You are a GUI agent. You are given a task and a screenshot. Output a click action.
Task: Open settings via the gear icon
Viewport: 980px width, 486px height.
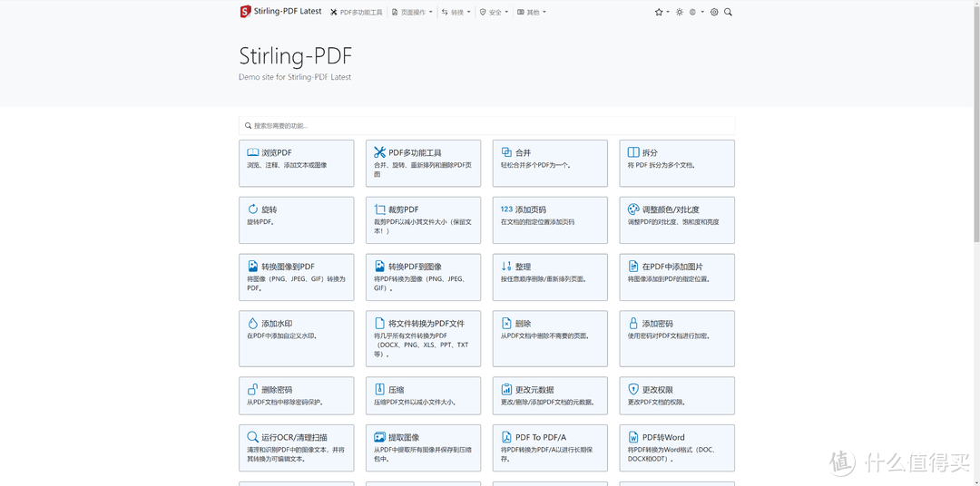click(x=714, y=12)
